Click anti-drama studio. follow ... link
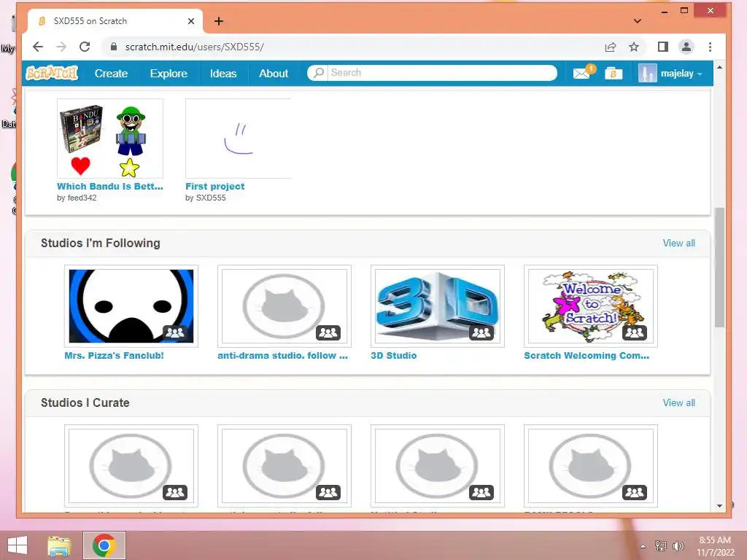Screen dimensions: 747x560 pyautogui.click(x=282, y=355)
